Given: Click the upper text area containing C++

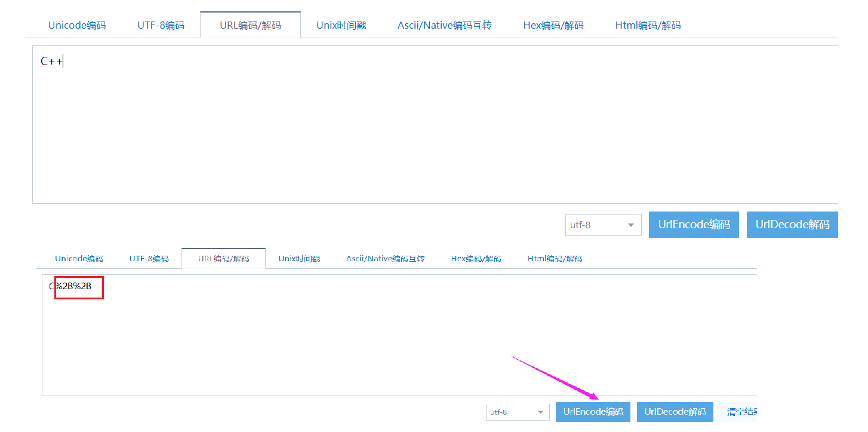Looking at the screenshot, I should (x=435, y=124).
